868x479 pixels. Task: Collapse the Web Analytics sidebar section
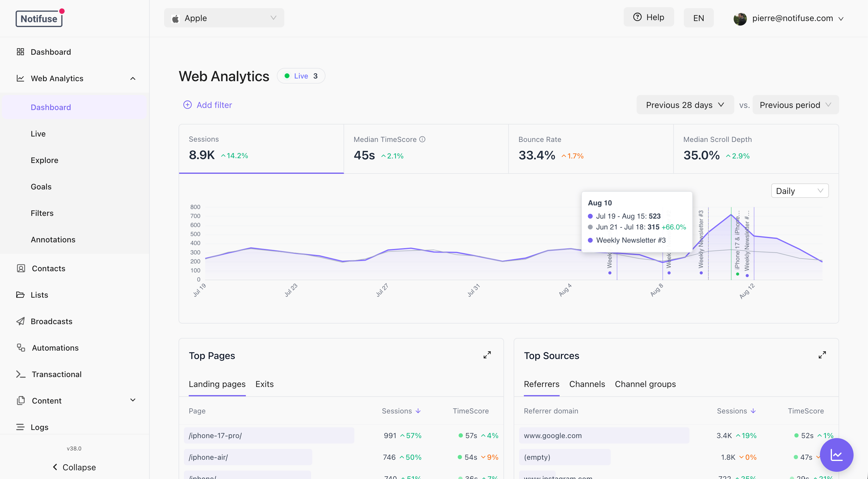pos(133,78)
